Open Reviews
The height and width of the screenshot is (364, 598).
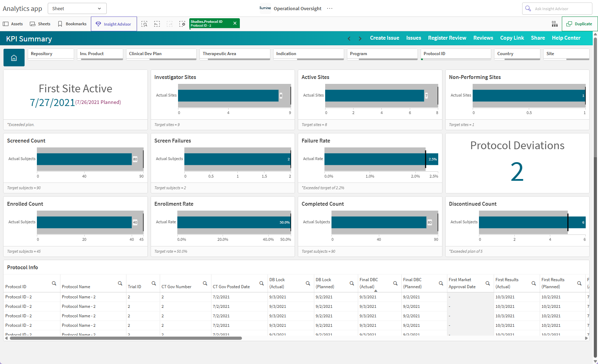click(483, 38)
